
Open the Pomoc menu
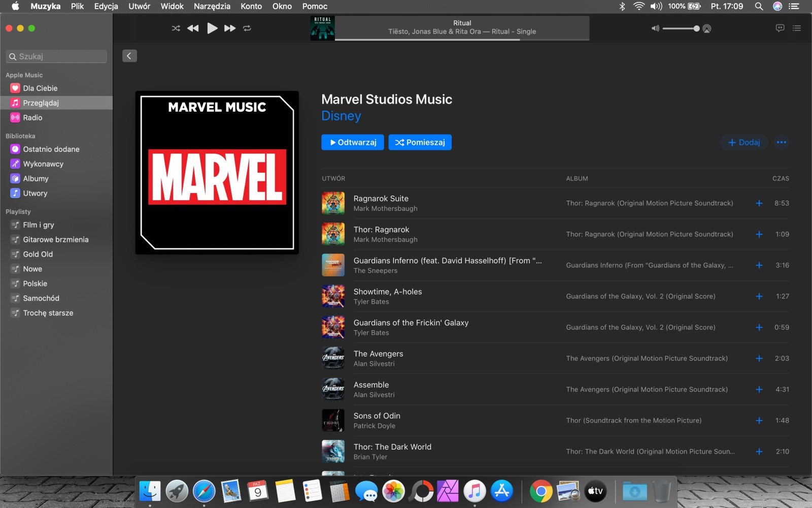click(x=315, y=6)
